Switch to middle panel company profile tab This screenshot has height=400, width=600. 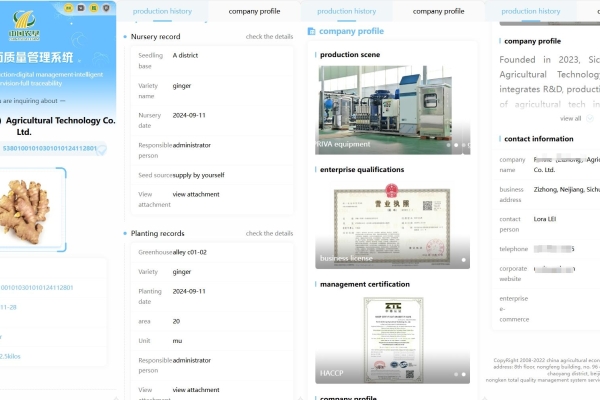(x=439, y=11)
